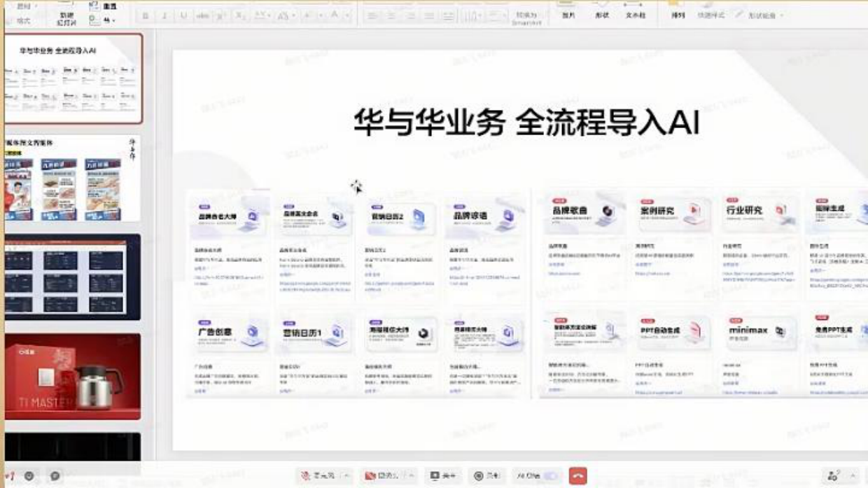Click the 新建幻灯片 new slide button
Image resolution: width=868 pixels, height=488 pixels.
point(66,18)
